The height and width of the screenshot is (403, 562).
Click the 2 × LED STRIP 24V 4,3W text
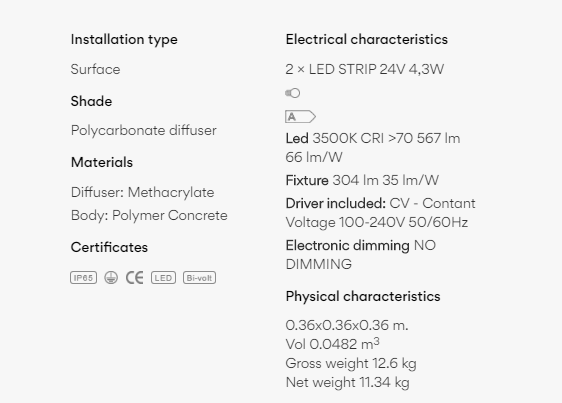point(365,69)
